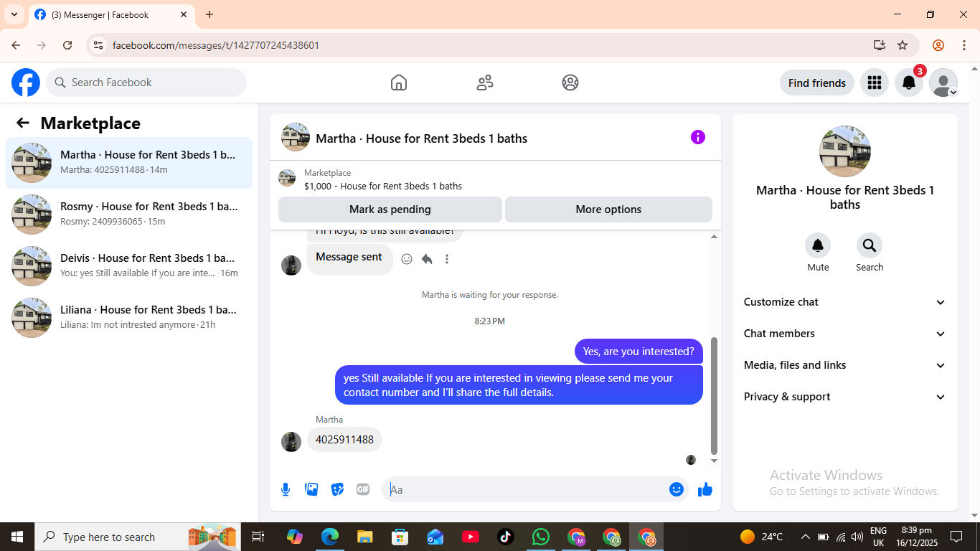
Task: Click the "Mark as pending" button
Action: coord(390,209)
